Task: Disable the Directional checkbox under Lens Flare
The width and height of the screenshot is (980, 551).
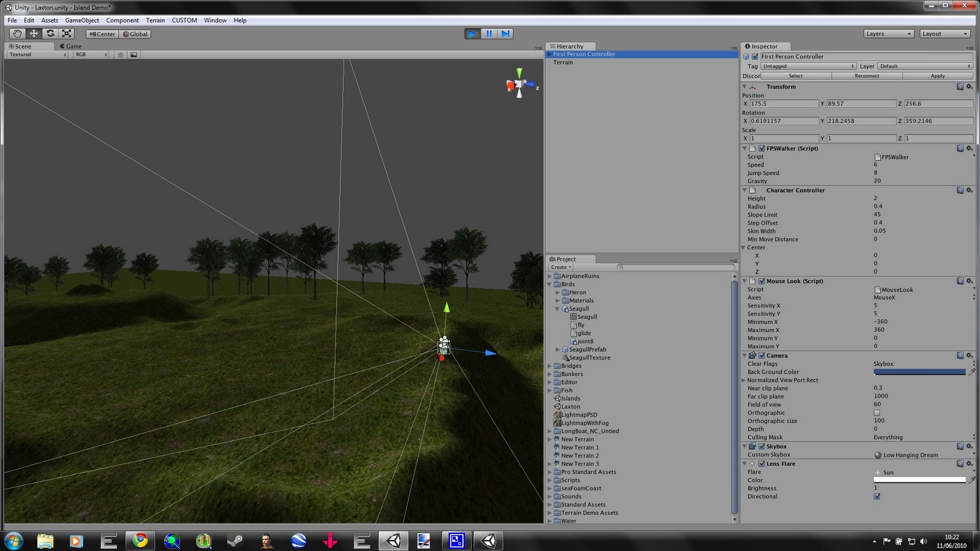Action: click(x=876, y=496)
